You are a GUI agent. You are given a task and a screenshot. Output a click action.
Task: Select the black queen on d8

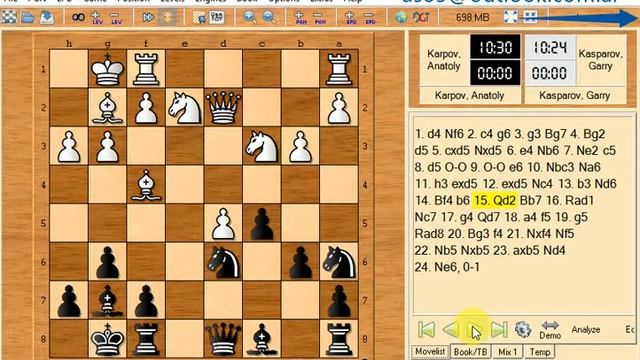point(223,339)
